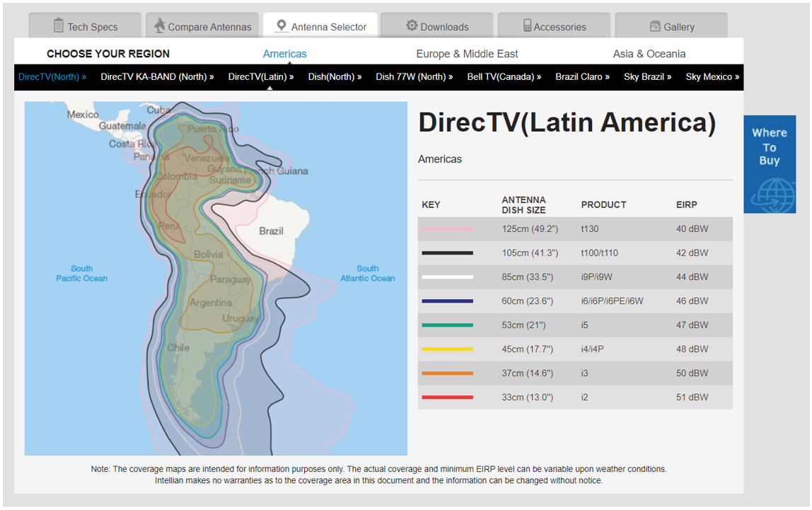View Brazil Claro coverage map
Viewport: 812px width, 510px height.
(583, 76)
